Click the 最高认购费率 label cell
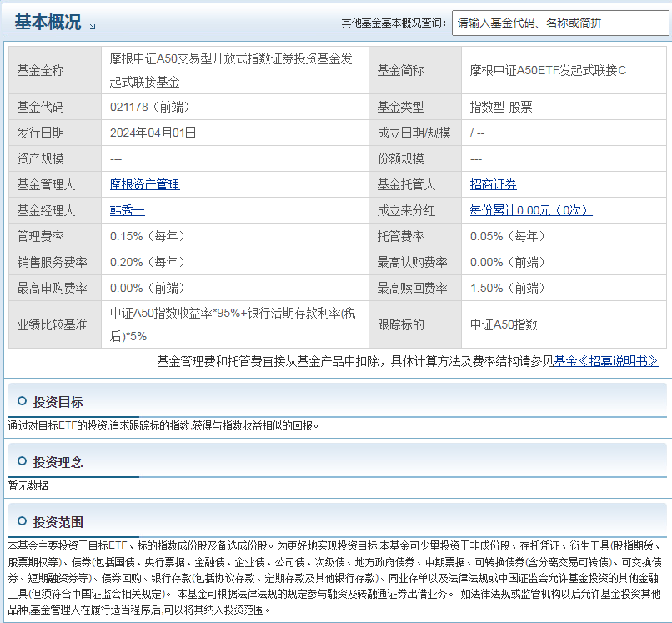 (x=415, y=262)
